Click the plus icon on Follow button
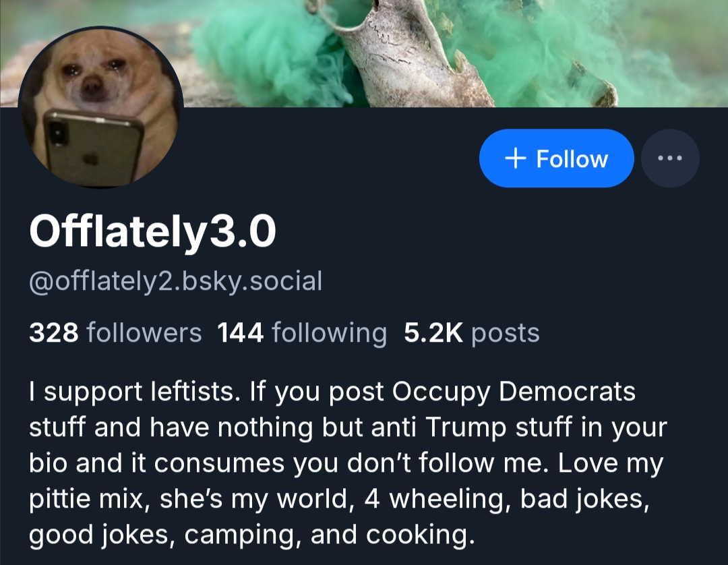Image resolution: width=728 pixels, height=565 pixels. pyautogui.click(x=515, y=158)
